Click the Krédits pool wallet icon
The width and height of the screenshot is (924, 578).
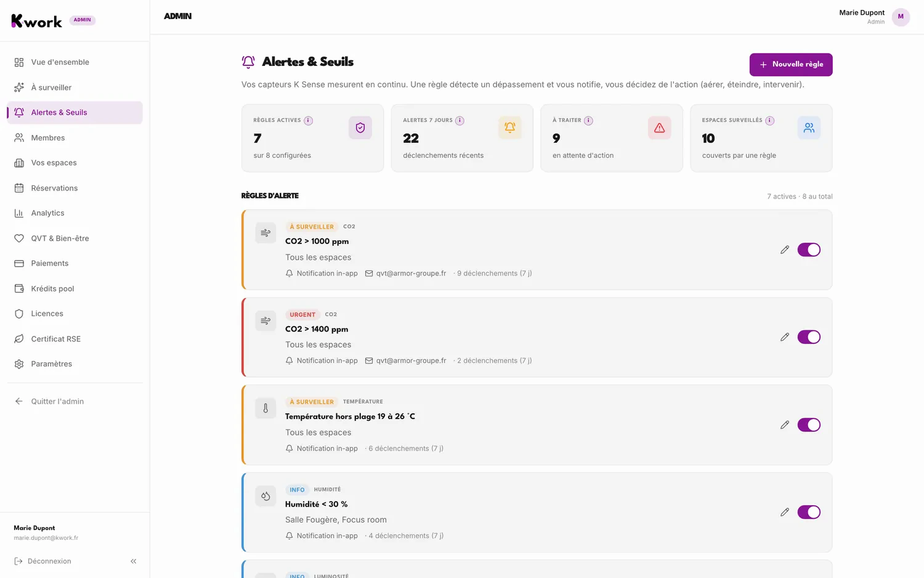19,288
